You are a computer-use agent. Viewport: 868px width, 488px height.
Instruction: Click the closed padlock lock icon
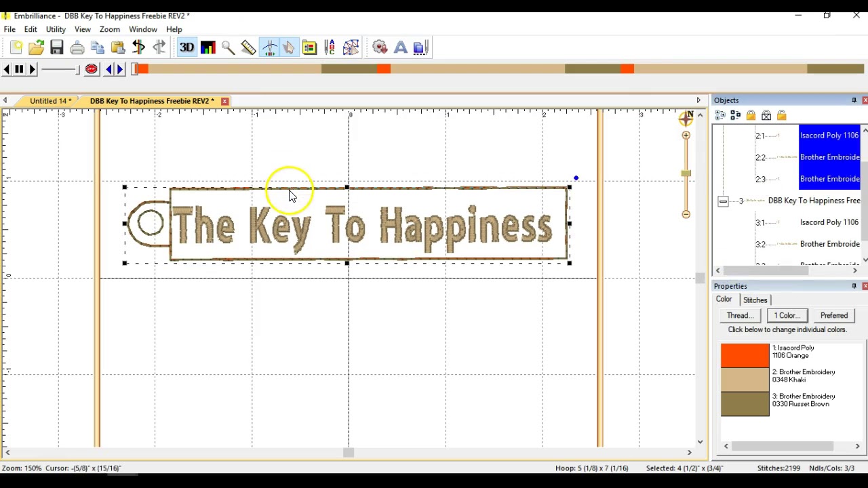point(751,115)
